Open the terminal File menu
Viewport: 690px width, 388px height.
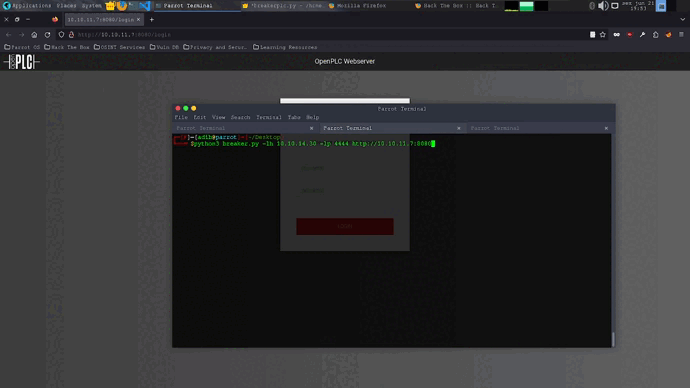[x=181, y=117]
